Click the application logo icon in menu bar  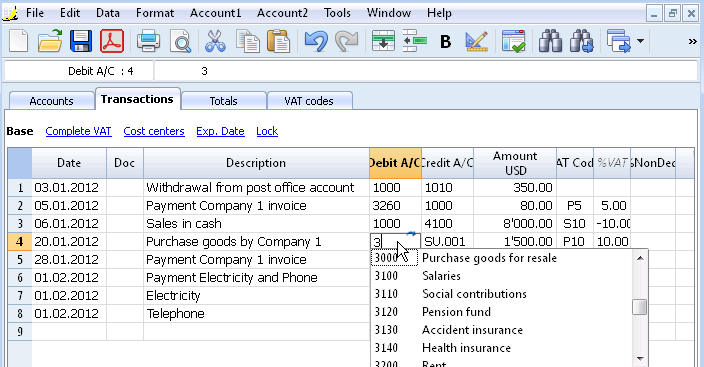click(10, 13)
